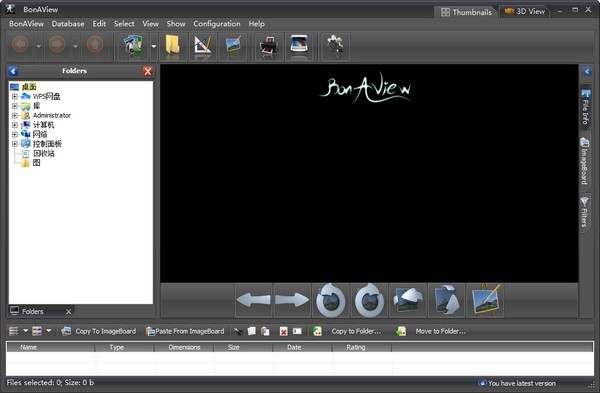The width and height of the screenshot is (600, 393).
Task: Expand the 计算机 tree node
Action: click(x=15, y=125)
